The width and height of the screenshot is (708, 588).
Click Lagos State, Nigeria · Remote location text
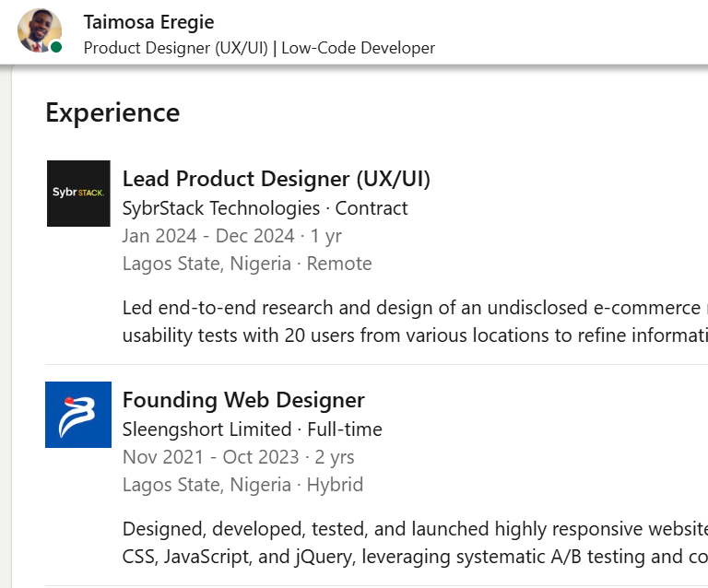247,264
